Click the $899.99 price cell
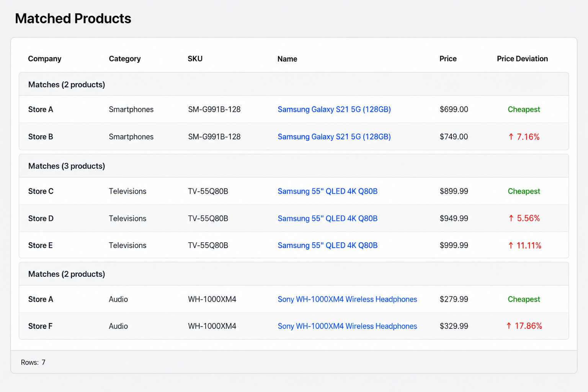The width and height of the screenshot is (588, 392). point(454,191)
